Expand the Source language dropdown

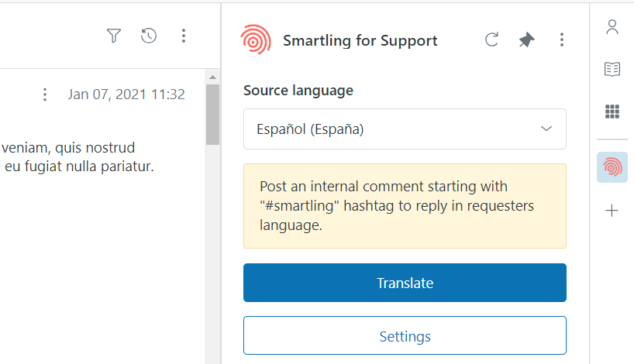coord(405,129)
